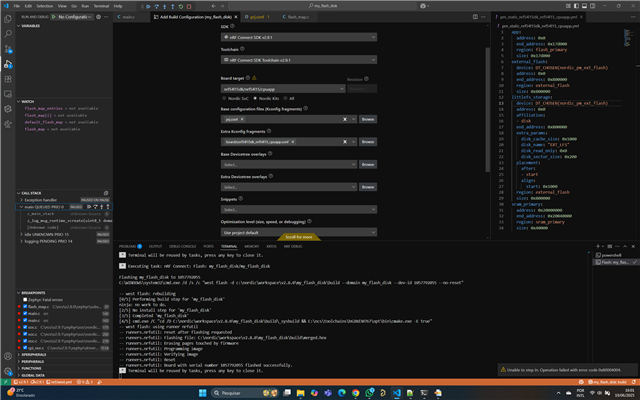Click Step Over in the debug toolbar
Screen dimensions: 640x400
(156, 6)
